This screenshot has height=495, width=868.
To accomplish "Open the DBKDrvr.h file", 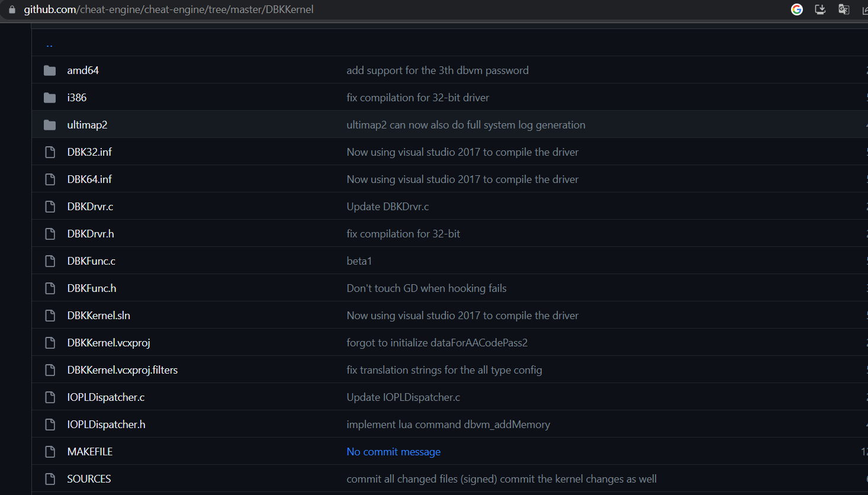I will (x=91, y=234).
